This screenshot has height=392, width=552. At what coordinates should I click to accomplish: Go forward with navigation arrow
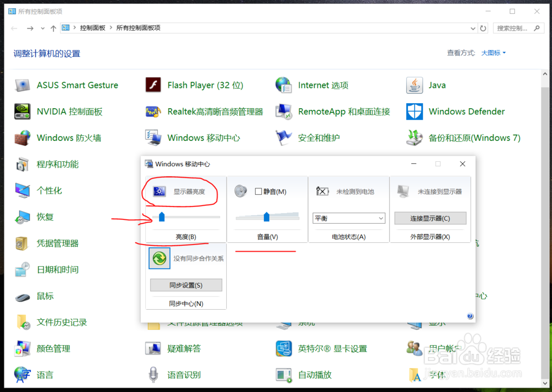[30, 28]
